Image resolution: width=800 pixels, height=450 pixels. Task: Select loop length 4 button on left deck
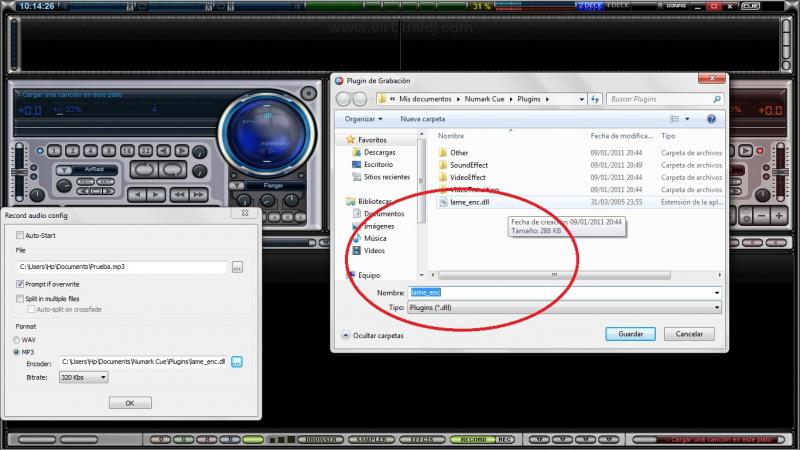pos(90,151)
